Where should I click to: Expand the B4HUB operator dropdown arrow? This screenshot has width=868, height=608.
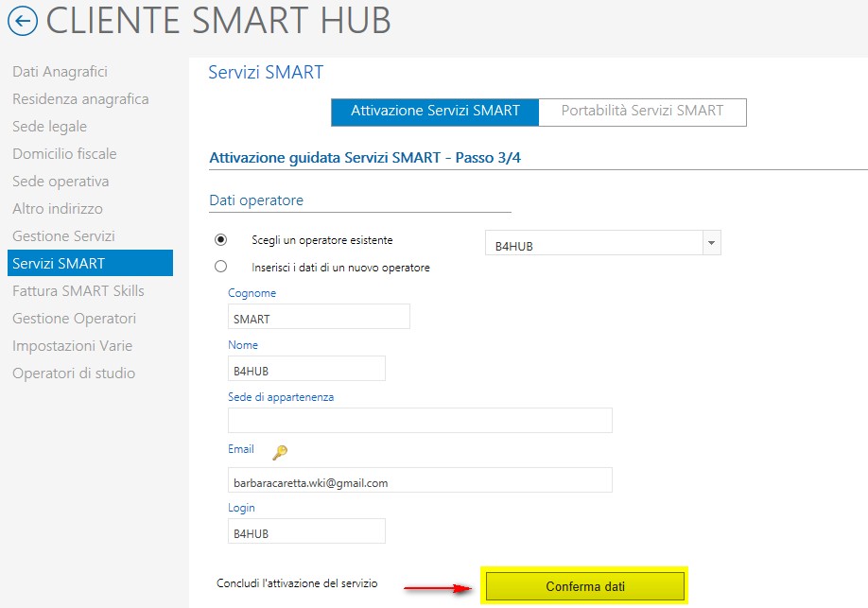pyautogui.click(x=711, y=243)
